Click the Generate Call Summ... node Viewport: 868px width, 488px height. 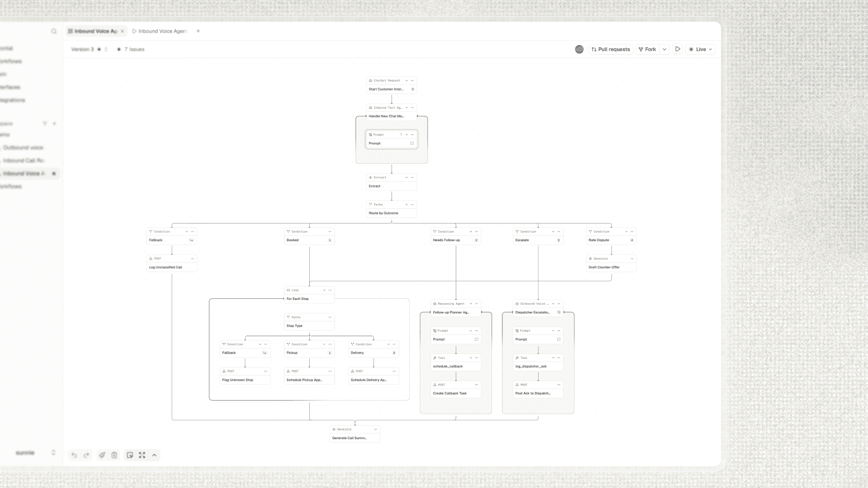pyautogui.click(x=355, y=434)
